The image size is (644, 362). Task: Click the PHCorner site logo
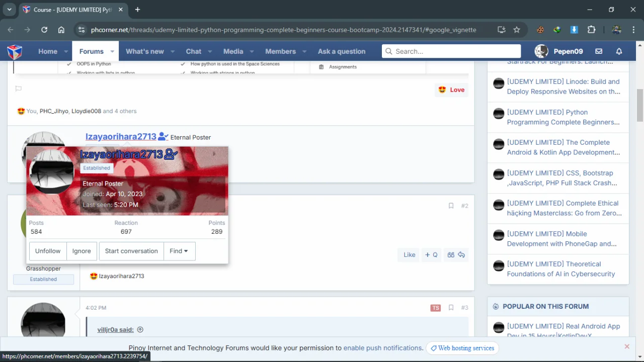click(x=15, y=51)
